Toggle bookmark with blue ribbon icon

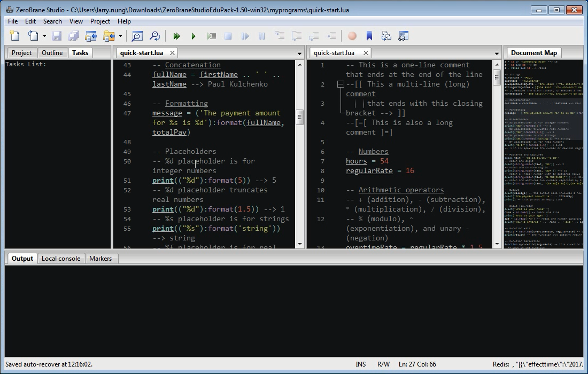(x=369, y=36)
